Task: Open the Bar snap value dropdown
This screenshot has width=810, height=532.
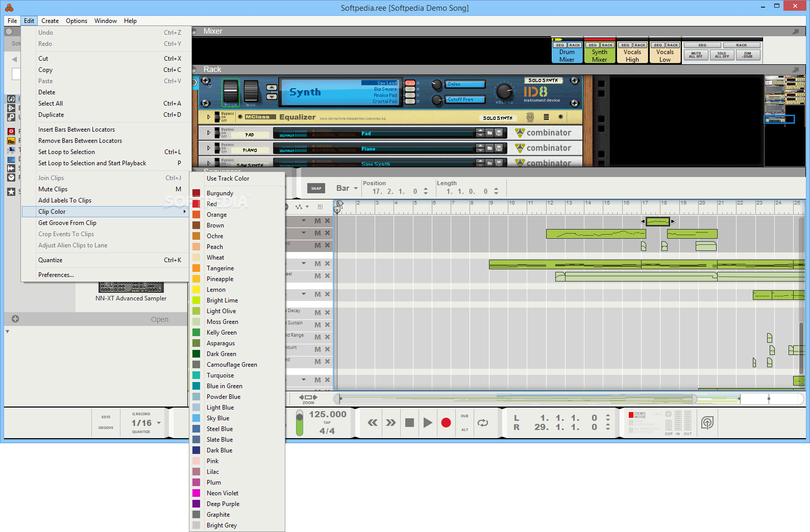Action: tap(356, 189)
